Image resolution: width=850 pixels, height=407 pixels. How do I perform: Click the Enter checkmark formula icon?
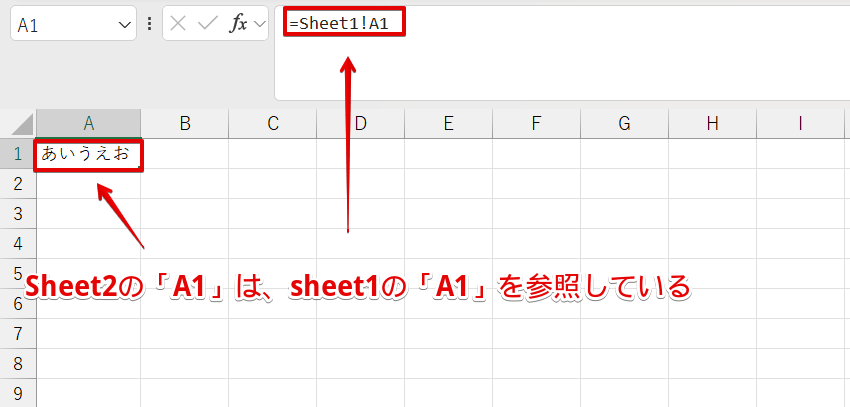coord(207,23)
